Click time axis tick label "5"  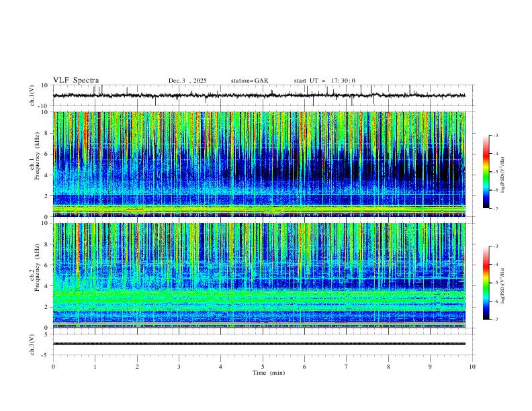coord(263,367)
